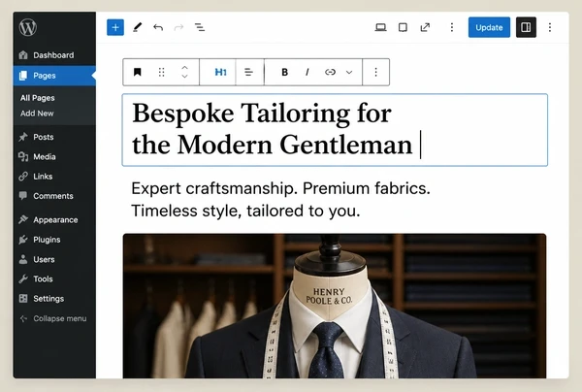Click the Comments speech bubble icon
The width and height of the screenshot is (582, 392).
tap(23, 196)
